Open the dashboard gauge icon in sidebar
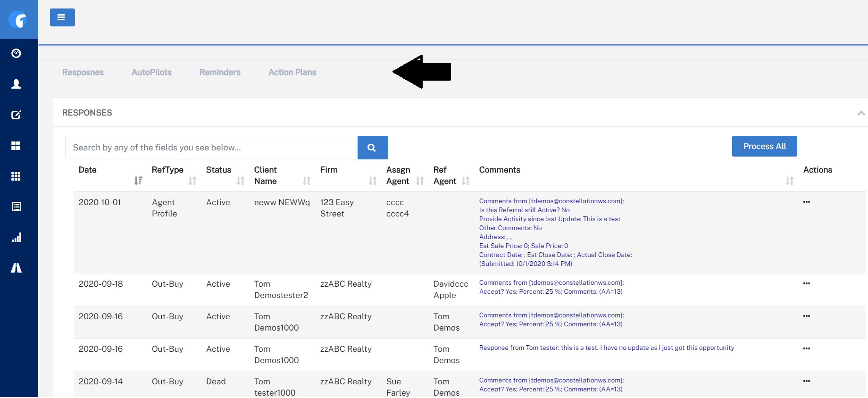Image resolution: width=868 pixels, height=398 pixels. click(16, 53)
